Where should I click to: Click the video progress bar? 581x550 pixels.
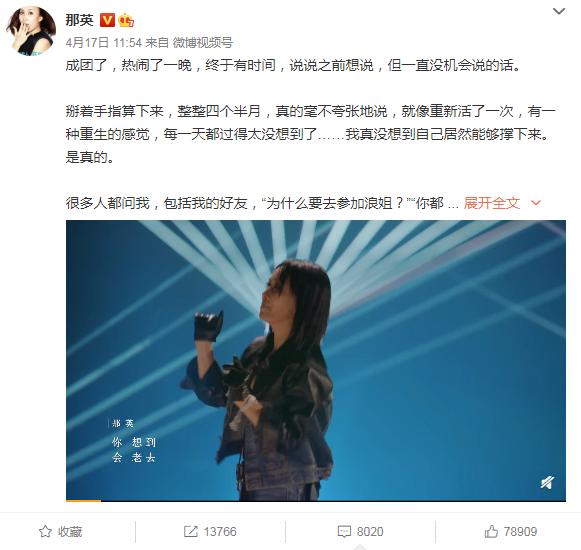pyautogui.click(x=316, y=501)
